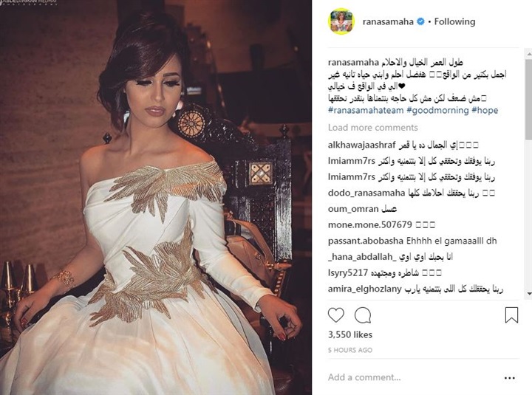The width and height of the screenshot is (532, 395).
Task: Expand Load more comments
Action: pyautogui.click(x=373, y=128)
